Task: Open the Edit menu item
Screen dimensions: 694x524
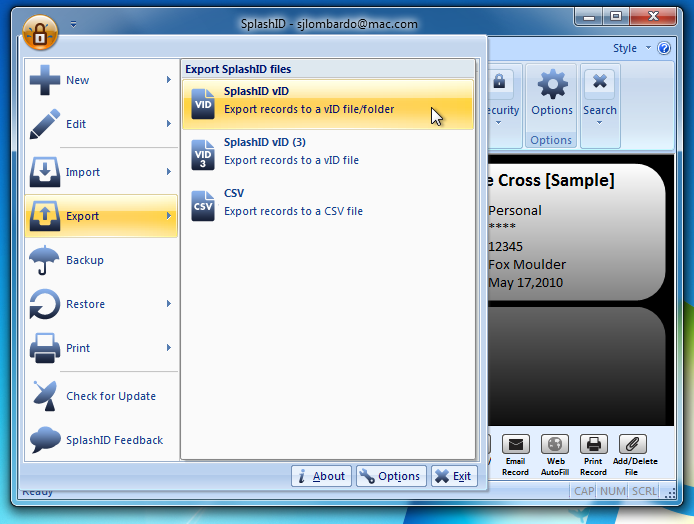Action: coord(101,124)
